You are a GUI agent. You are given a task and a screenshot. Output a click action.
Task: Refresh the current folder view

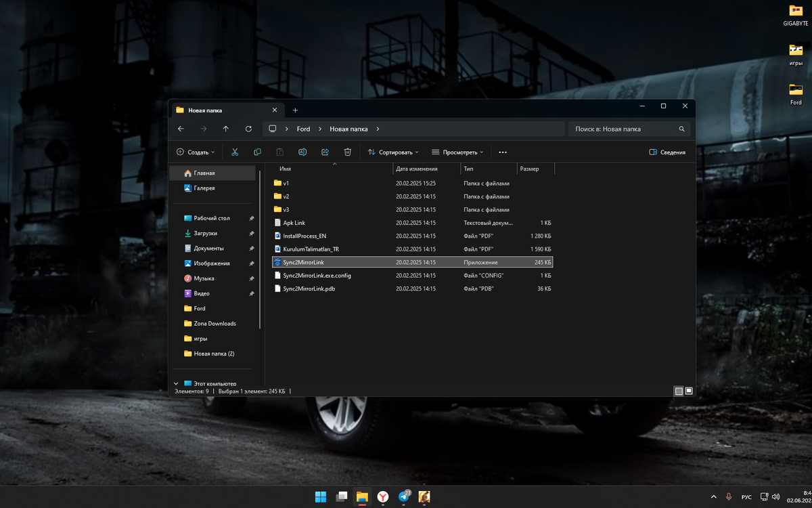(248, 129)
